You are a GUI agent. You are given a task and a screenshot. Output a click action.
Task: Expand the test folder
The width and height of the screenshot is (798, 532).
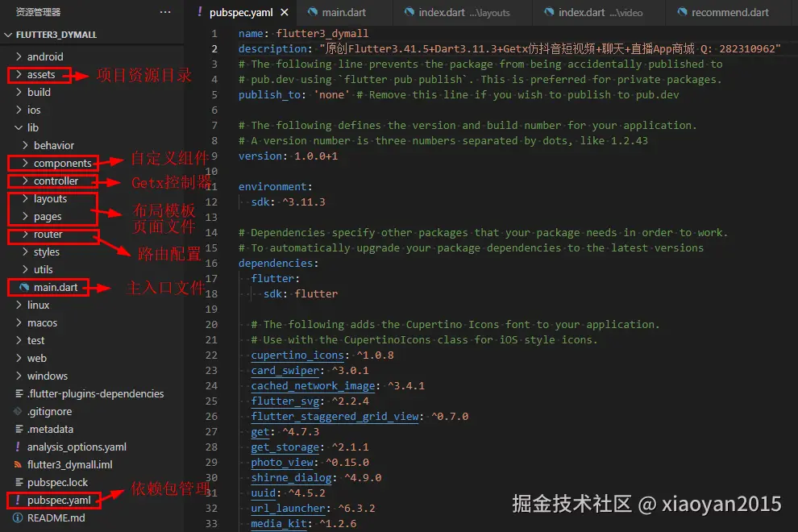coord(35,340)
